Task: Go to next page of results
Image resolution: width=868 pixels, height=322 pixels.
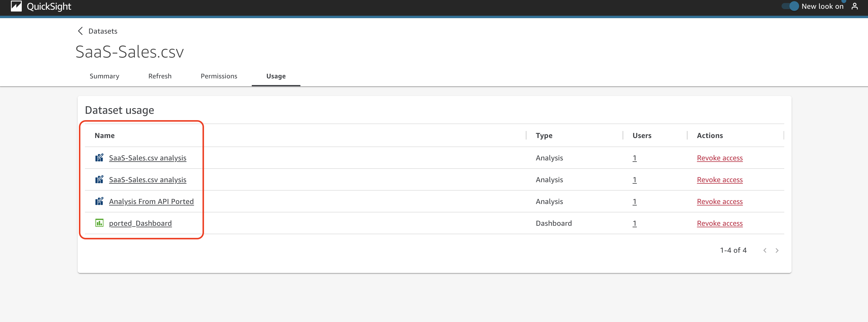Action: (x=777, y=250)
